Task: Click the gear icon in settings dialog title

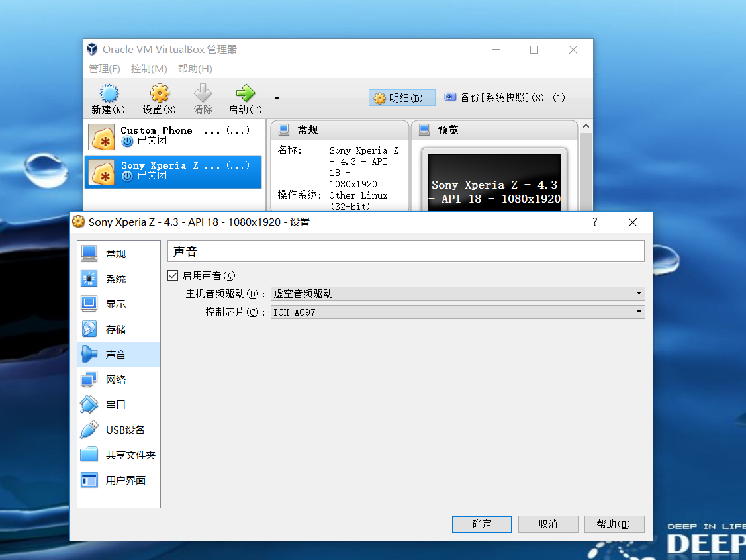Action: [79, 222]
